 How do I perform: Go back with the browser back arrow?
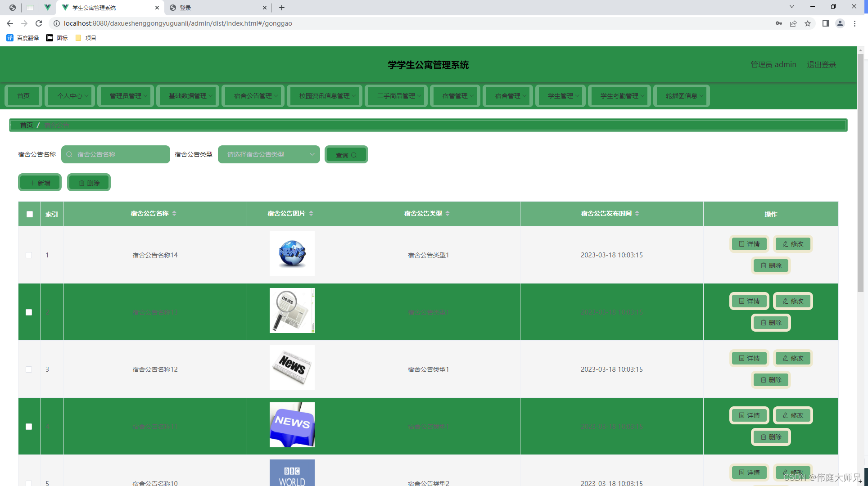[x=10, y=23]
